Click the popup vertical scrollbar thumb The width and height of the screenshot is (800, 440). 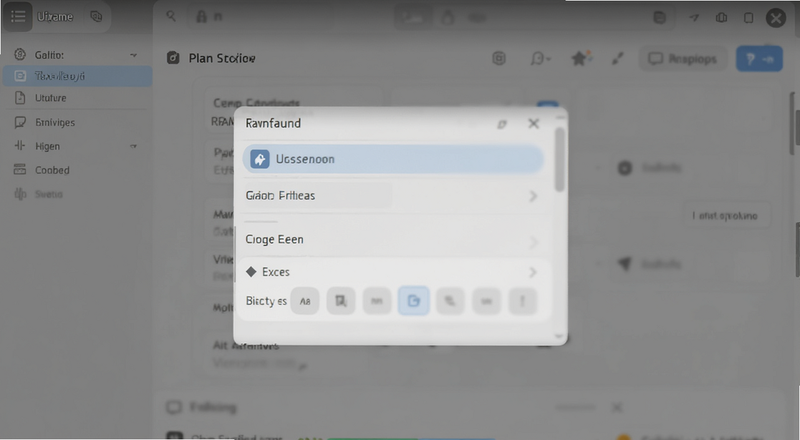(560, 160)
